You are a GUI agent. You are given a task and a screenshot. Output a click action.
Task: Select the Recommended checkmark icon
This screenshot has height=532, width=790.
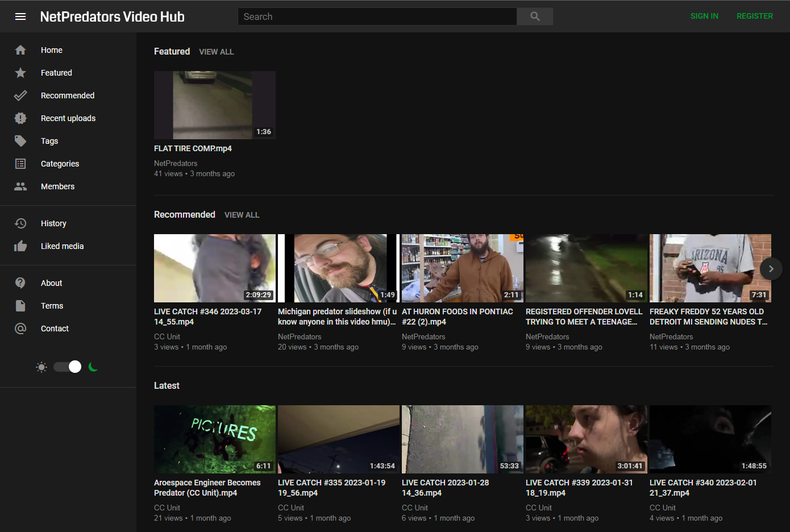point(20,95)
